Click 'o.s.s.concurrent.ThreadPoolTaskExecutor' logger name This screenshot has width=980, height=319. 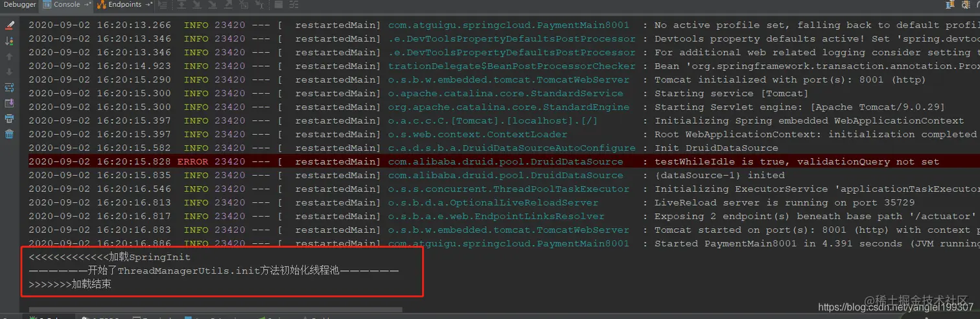click(x=509, y=189)
